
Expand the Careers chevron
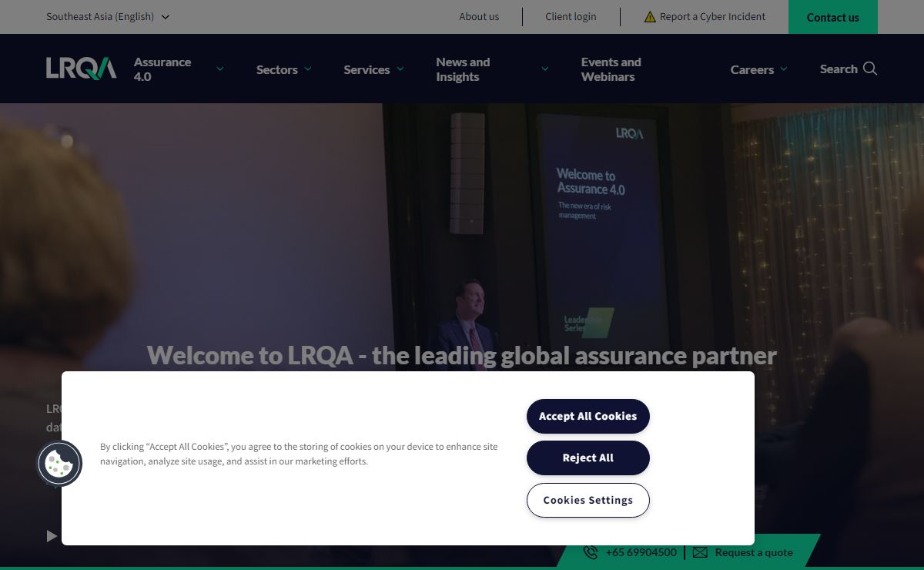pyautogui.click(x=784, y=69)
